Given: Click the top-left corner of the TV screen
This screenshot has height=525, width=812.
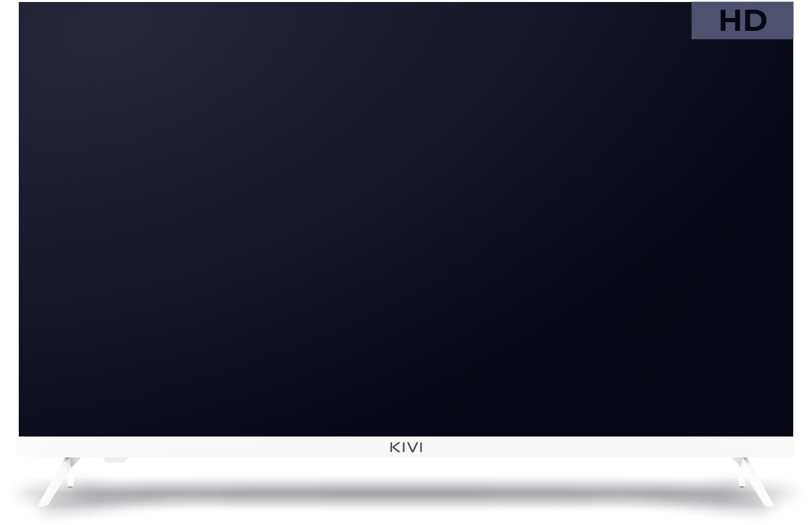Looking at the screenshot, I should pyautogui.click(x=21, y=5).
